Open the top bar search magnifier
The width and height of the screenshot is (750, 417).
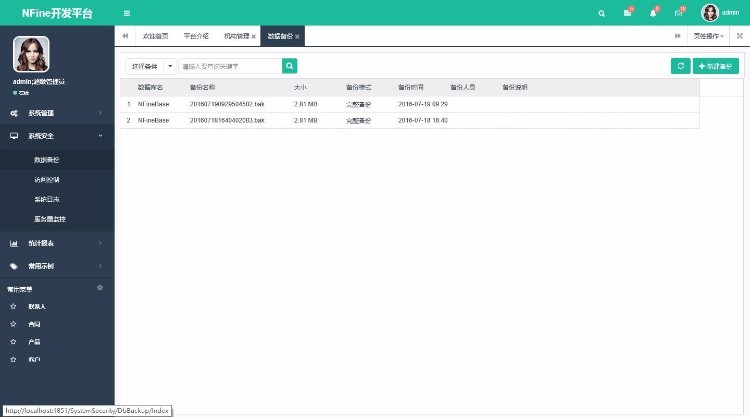pyautogui.click(x=602, y=13)
